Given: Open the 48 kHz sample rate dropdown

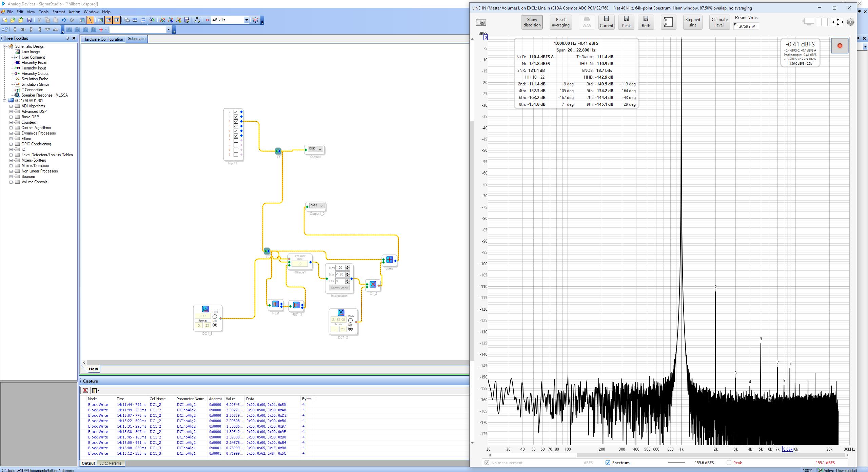Looking at the screenshot, I should pos(246,20).
